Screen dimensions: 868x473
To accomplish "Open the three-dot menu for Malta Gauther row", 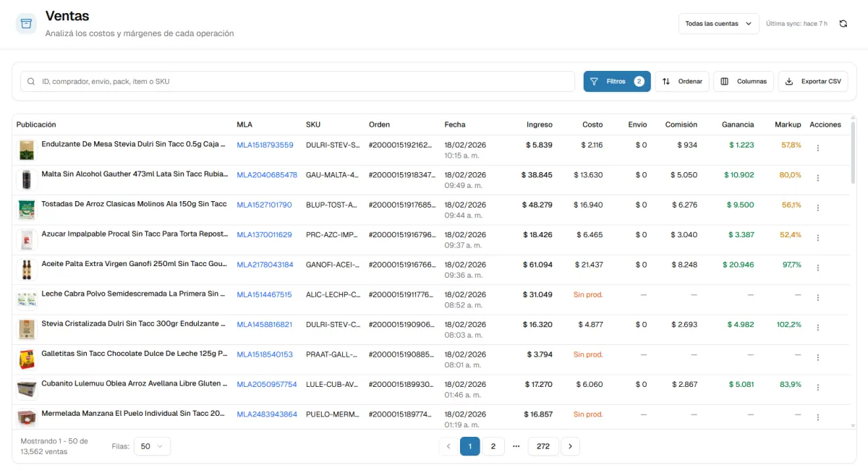I will (x=818, y=178).
